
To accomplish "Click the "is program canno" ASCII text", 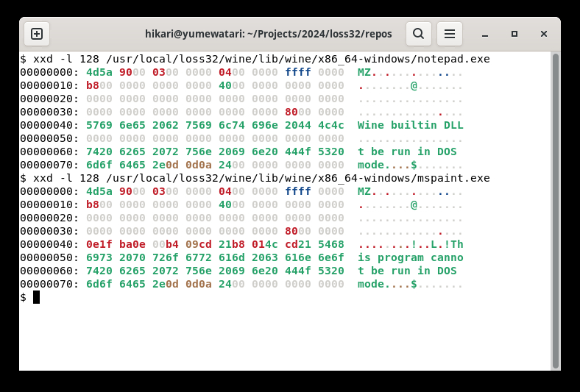I will pos(410,257).
